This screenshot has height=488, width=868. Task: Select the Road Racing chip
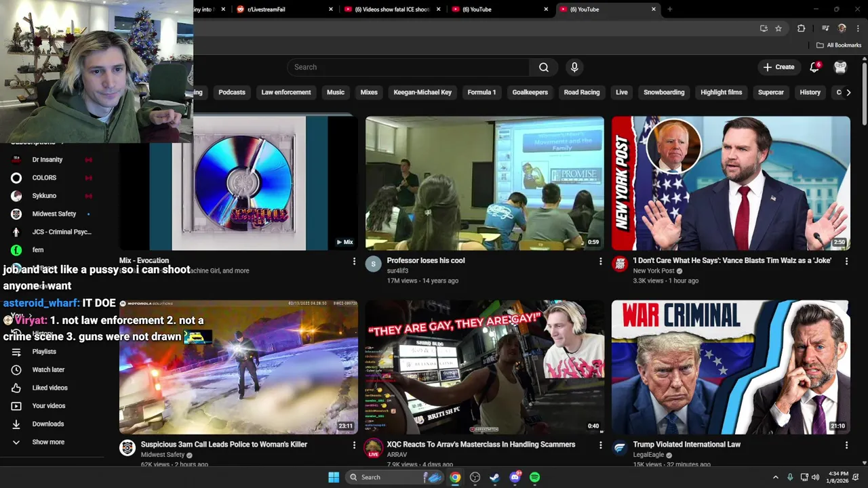pyautogui.click(x=582, y=92)
